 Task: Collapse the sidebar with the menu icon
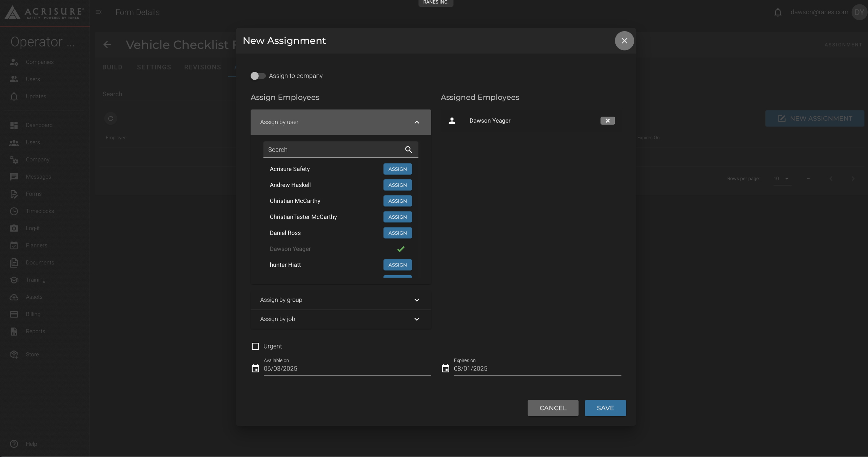pos(99,12)
